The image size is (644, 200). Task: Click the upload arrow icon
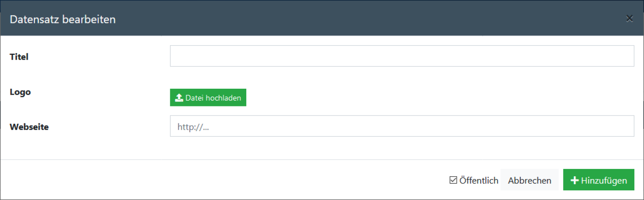tap(179, 98)
